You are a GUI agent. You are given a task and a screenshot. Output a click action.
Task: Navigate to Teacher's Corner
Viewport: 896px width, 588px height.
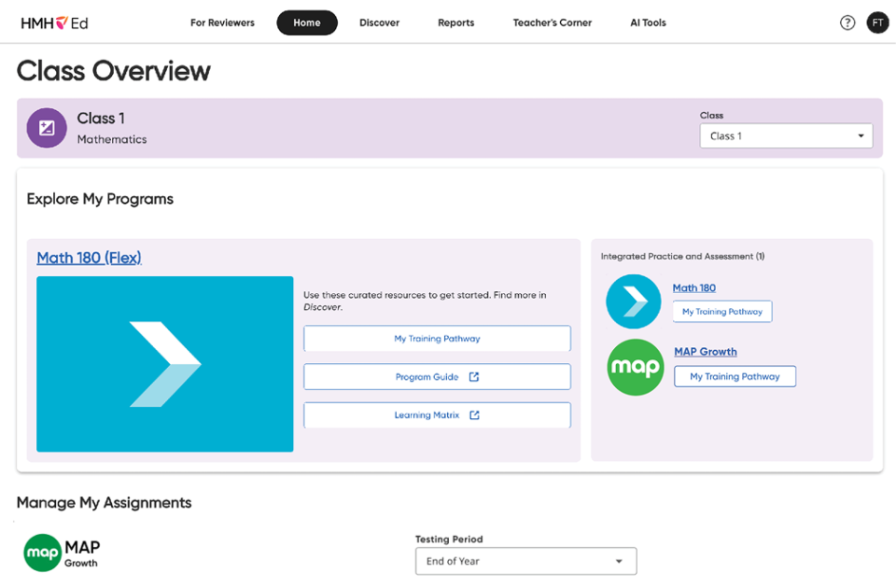552,22
